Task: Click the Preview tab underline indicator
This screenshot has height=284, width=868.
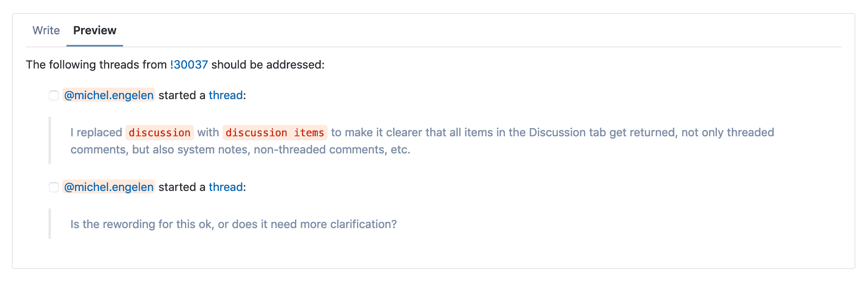Action: click(x=94, y=46)
